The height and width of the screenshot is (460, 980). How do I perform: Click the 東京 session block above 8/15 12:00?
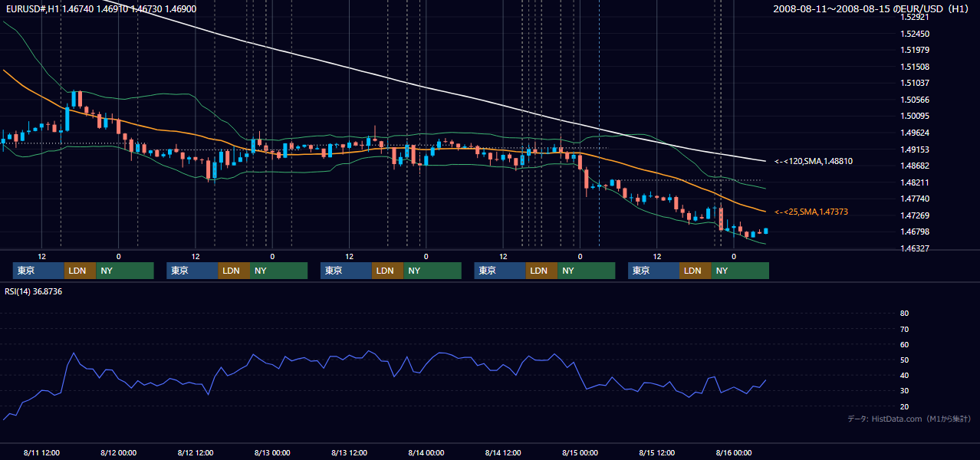click(653, 271)
